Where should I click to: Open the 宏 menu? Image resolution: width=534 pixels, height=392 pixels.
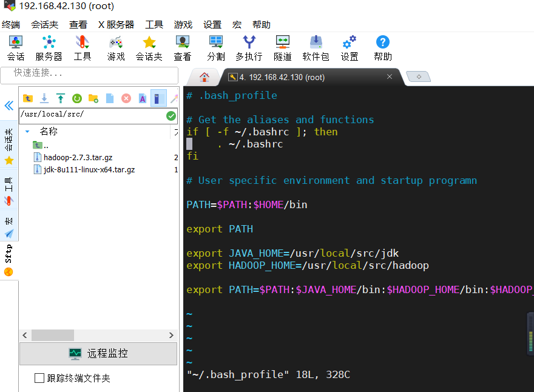tap(237, 24)
